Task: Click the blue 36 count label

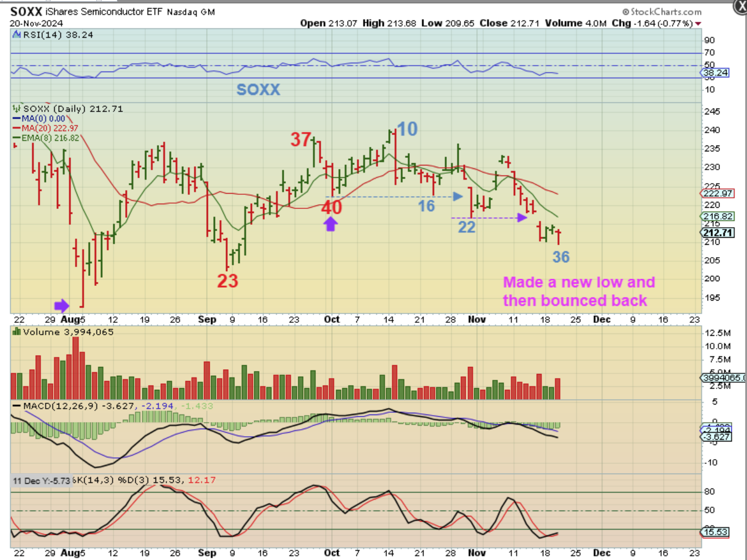Action: (561, 257)
